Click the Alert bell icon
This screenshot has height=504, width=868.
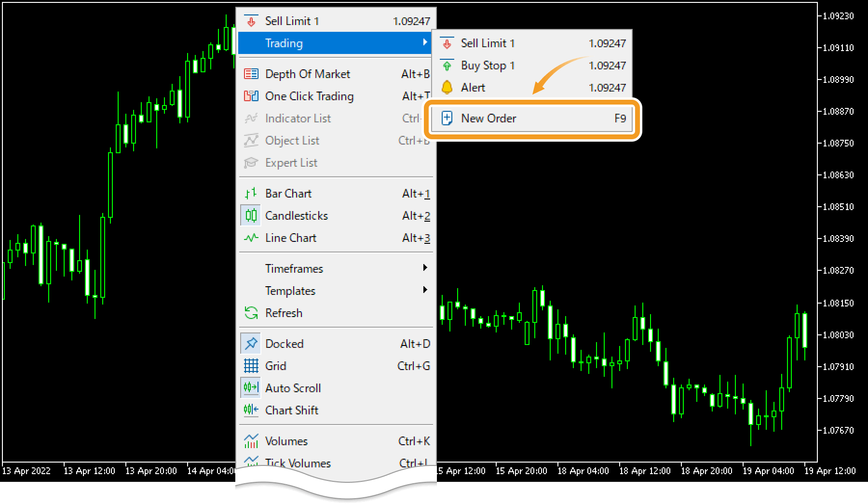pos(447,87)
